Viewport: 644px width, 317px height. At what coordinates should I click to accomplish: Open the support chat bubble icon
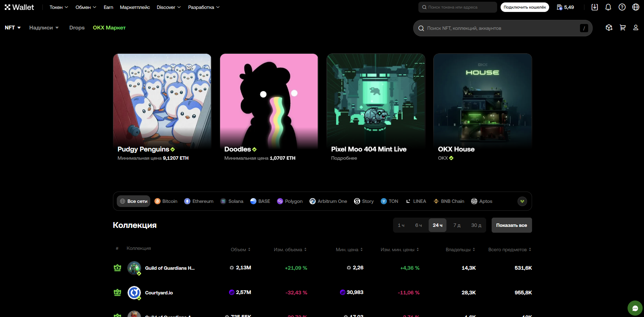(x=635, y=308)
